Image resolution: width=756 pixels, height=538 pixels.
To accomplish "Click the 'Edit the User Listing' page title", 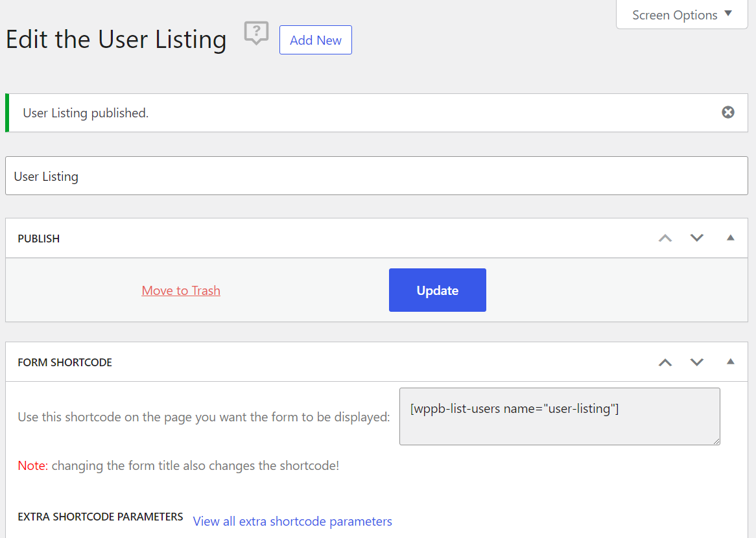I will pos(116,40).
